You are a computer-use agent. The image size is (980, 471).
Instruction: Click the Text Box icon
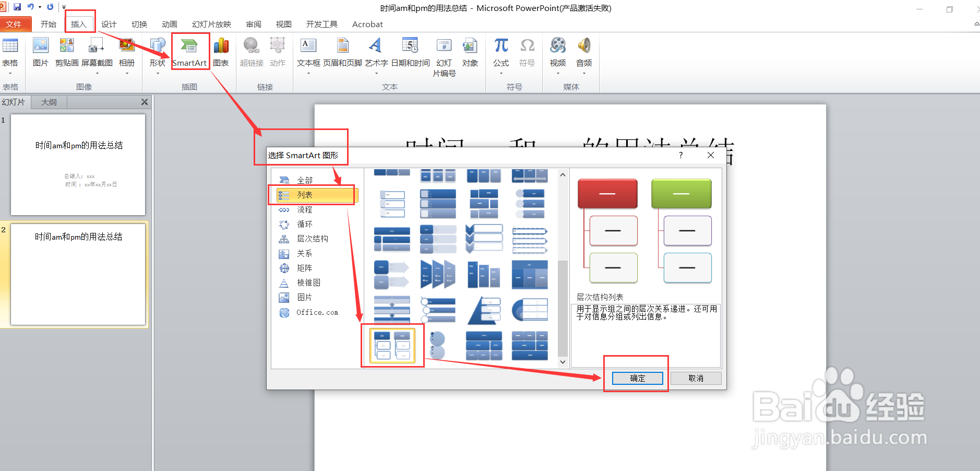click(x=308, y=46)
